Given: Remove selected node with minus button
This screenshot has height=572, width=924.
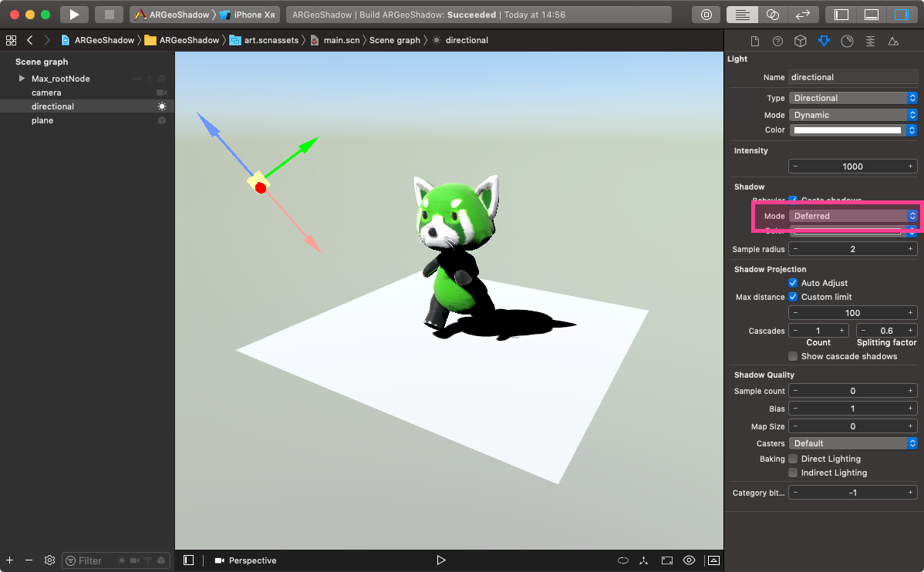Looking at the screenshot, I should (29, 560).
